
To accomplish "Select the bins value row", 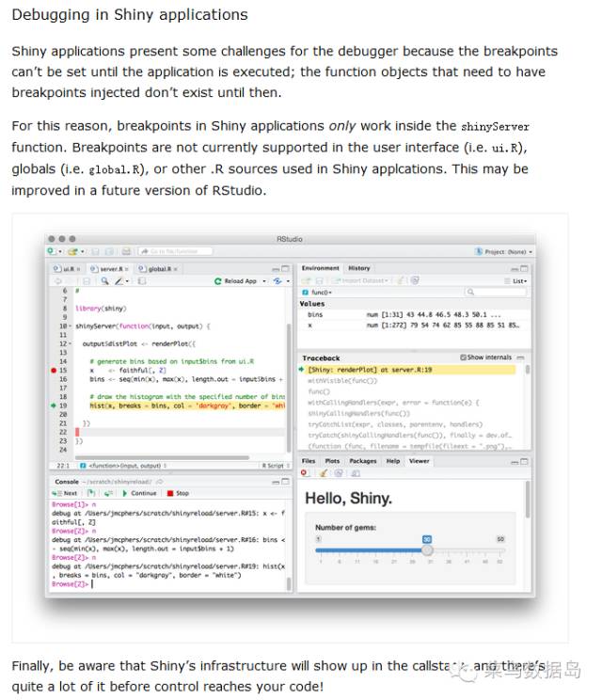I will (x=414, y=315).
